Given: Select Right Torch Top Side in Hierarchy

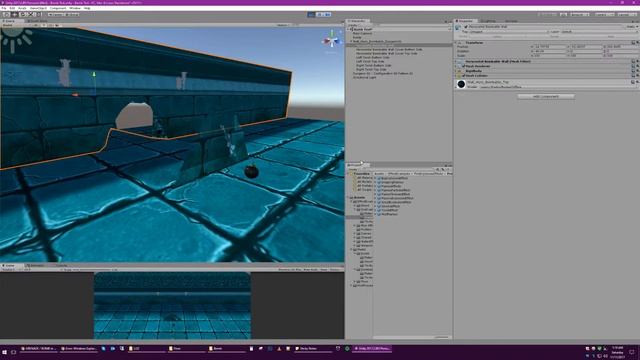Looking at the screenshot, I should click(x=371, y=69).
